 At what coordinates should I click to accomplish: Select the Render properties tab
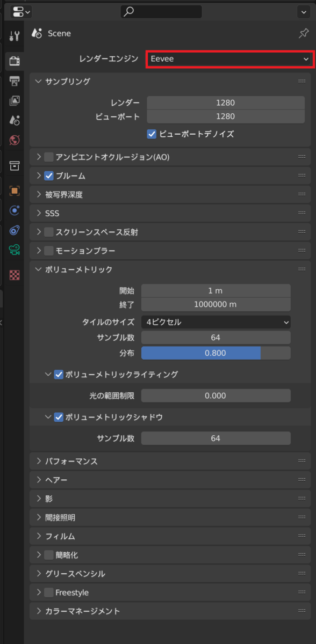14,61
